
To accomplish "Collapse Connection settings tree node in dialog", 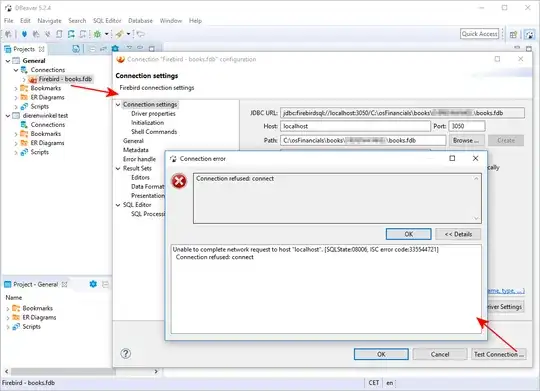I will (118, 104).
